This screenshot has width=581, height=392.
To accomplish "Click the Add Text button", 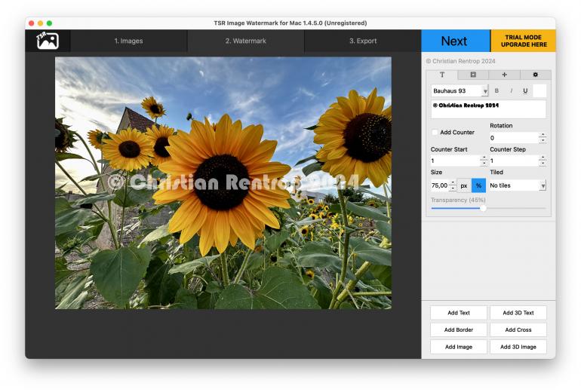I will [x=458, y=313].
